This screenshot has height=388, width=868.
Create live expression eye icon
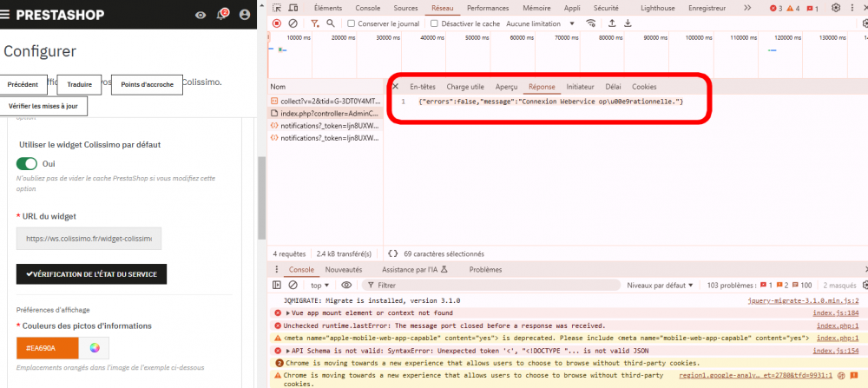click(346, 285)
